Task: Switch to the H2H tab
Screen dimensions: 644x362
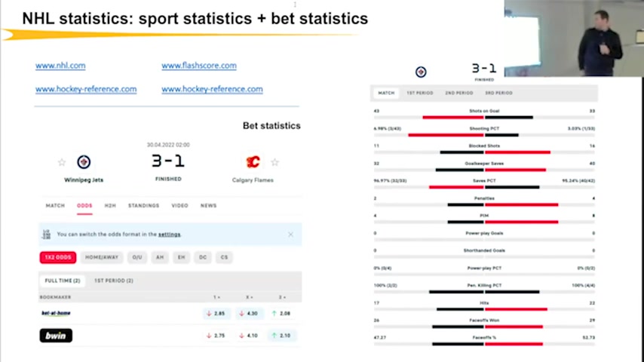Action: click(110, 205)
